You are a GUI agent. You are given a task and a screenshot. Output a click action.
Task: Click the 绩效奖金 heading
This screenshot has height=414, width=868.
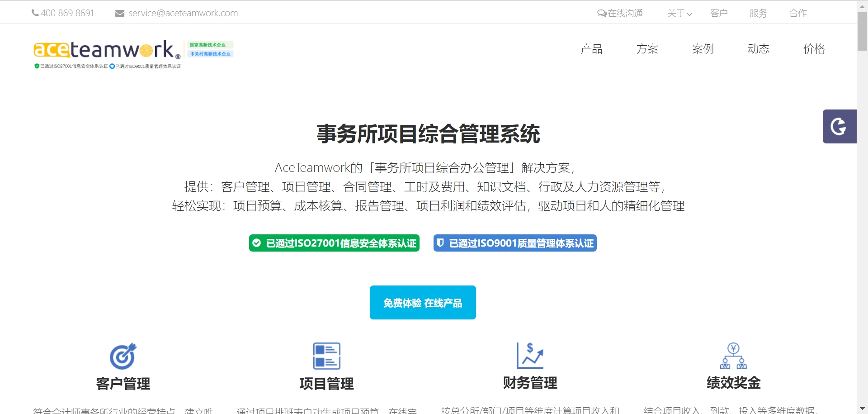tap(733, 383)
